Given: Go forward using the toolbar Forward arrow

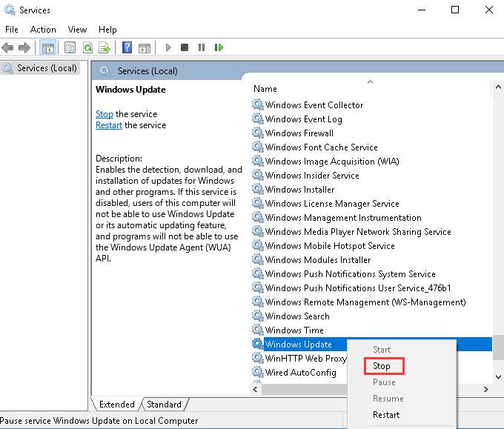Looking at the screenshot, I should pos(24,48).
